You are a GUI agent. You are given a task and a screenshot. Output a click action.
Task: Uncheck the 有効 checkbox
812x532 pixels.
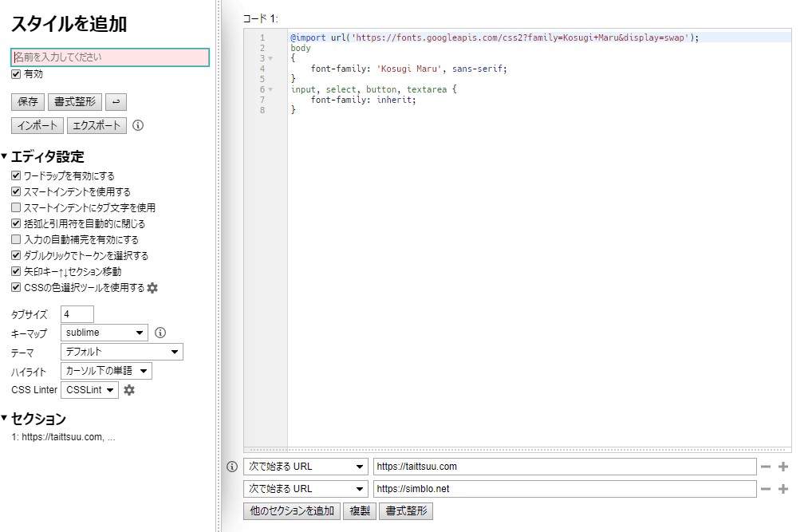[x=16, y=74]
